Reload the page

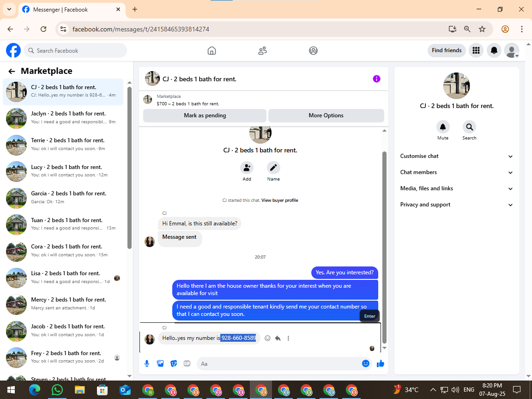pyautogui.click(x=43, y=29)
